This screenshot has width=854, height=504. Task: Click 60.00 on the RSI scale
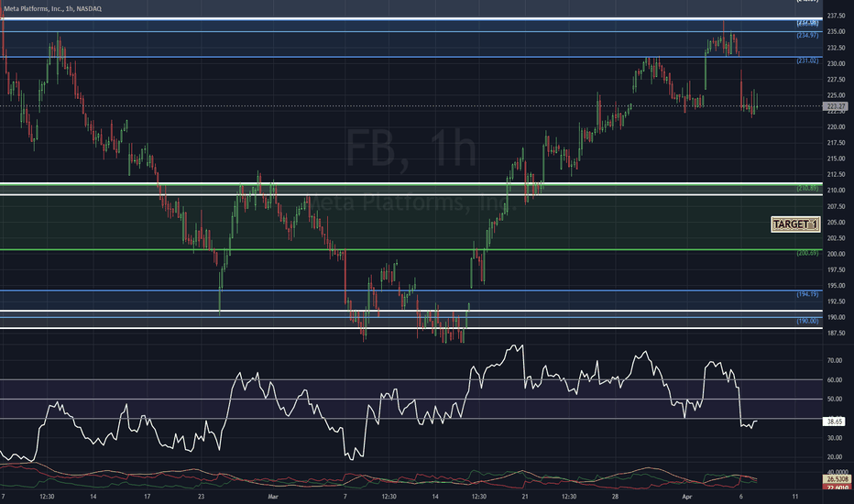click(x=835, y=380)
